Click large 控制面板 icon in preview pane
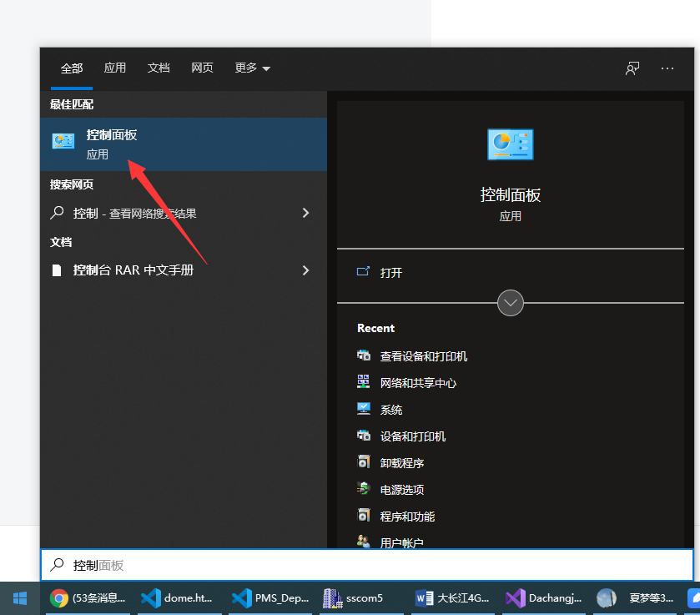Image resolution: width=700 pixels, height=615 pixels. (511, 144)
